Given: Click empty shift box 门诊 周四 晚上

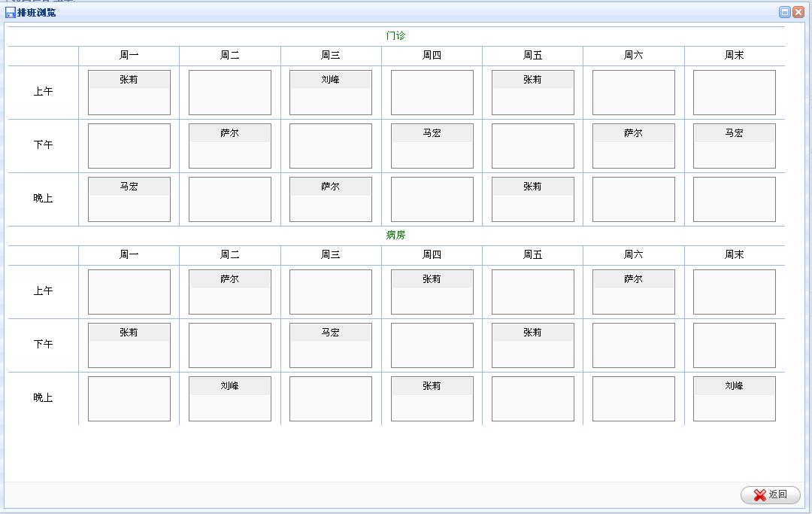Looking at the screenshot, I should pyautogui.click(x=432, y=199).
